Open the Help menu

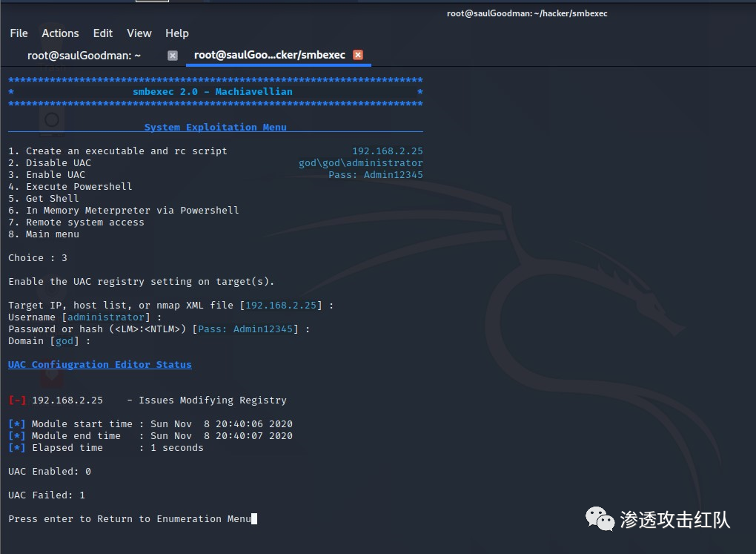[x=176, y=33]
